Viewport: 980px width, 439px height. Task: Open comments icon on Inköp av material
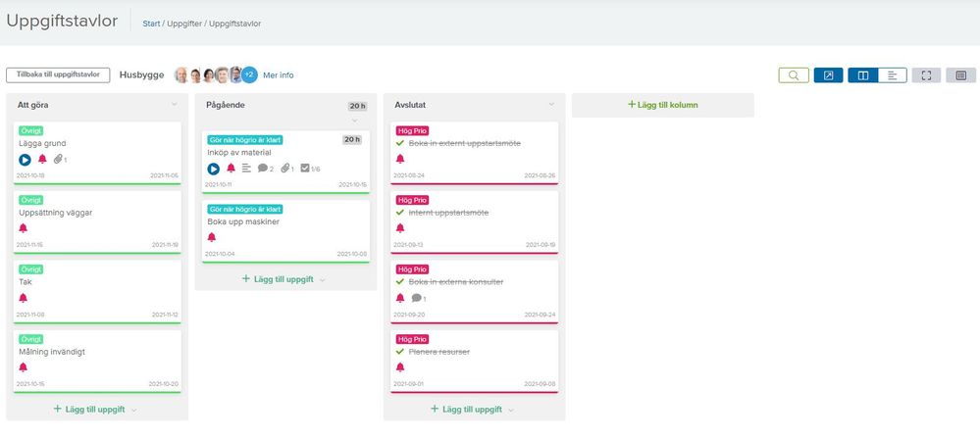click(x=263, y=168)
